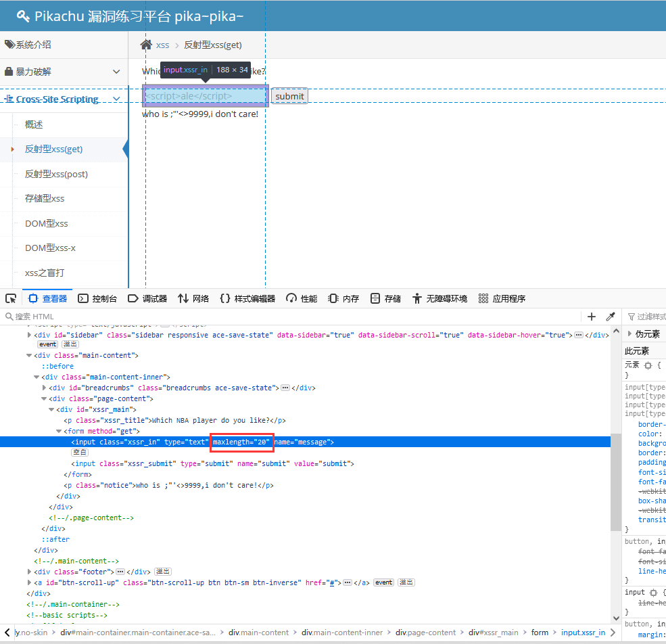This screenshot has width=666, height=644.
Task: Click the filter styles (过滤样式) field
Action: 646,317
